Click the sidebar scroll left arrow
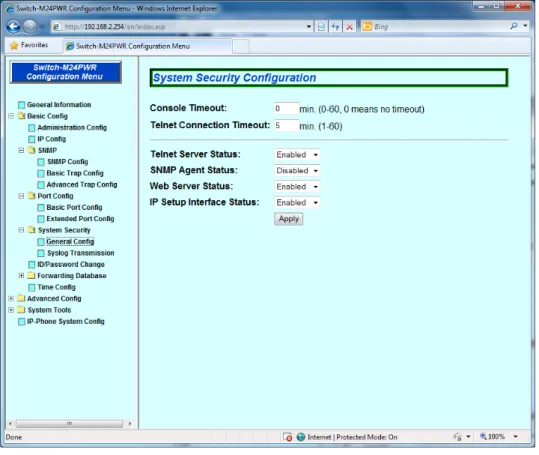Image resolution: width=539 pixels, height=455 pixels. point(10,423)
